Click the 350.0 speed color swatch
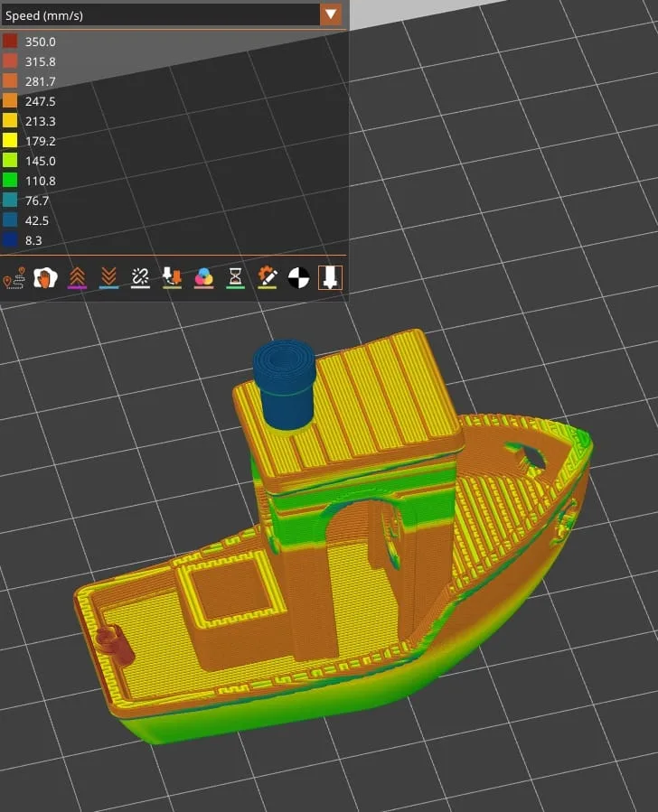The height and width of the screenshot is (812, 658). tap(10, 41)
